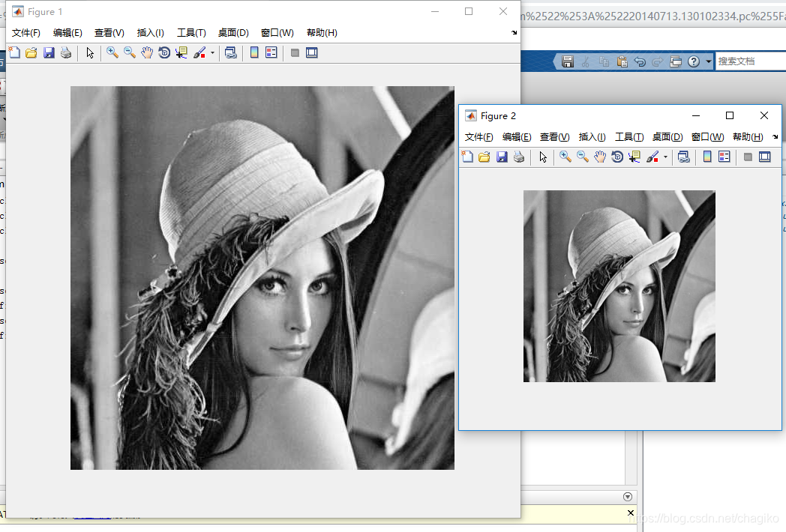Select Pan hand tool in Figure 2

click(599, 157)
